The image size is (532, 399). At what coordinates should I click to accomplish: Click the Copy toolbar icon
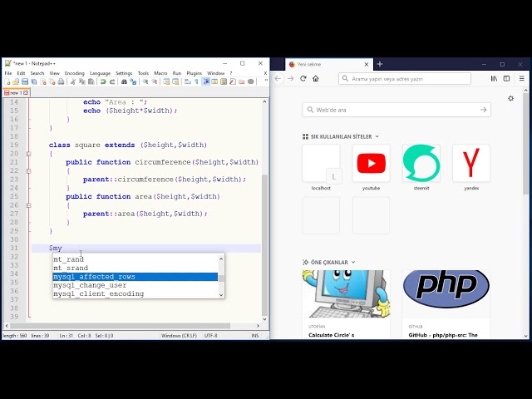pyautogui.click(x=82, y=81)
